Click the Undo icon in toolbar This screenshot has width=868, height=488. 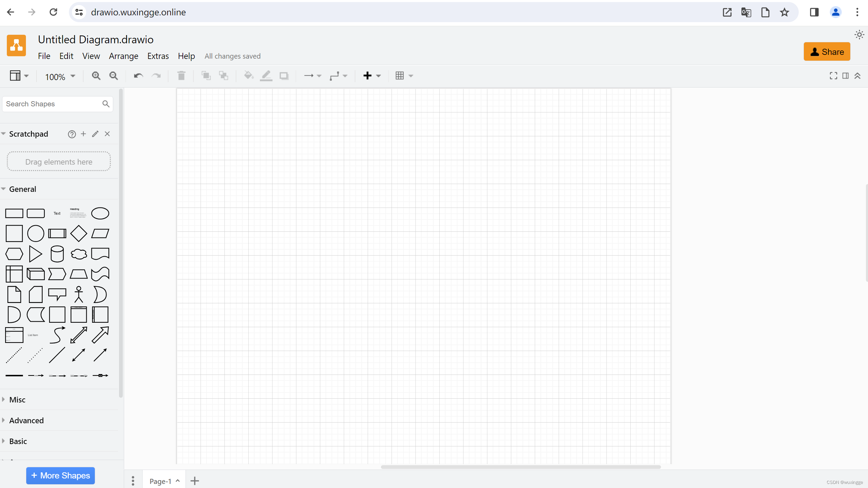click(x=138, y=76)
